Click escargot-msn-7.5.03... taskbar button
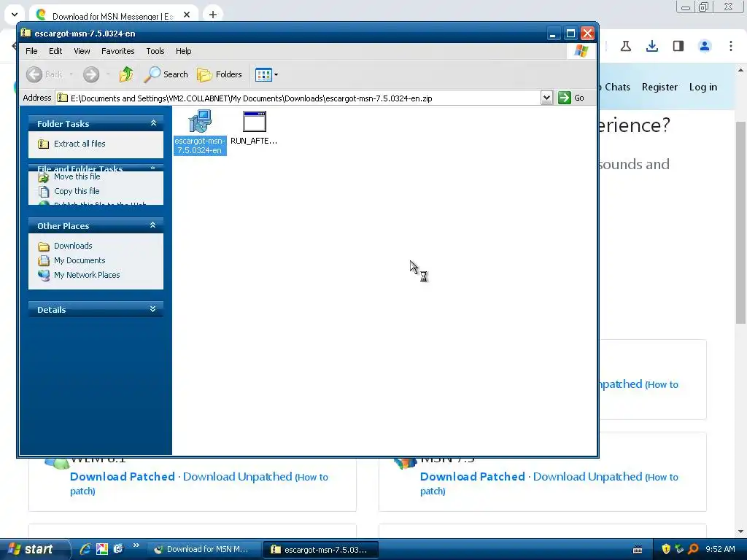 pos(321,550)
